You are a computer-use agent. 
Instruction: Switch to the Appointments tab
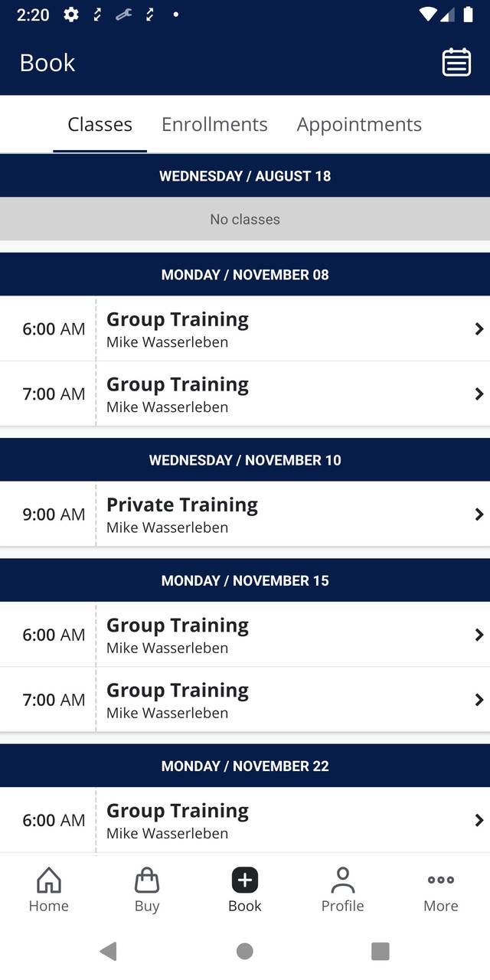(x=359, y=125)
